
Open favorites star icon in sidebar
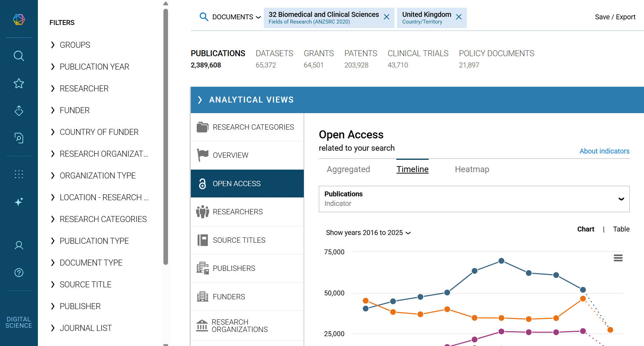coord(19,83)
